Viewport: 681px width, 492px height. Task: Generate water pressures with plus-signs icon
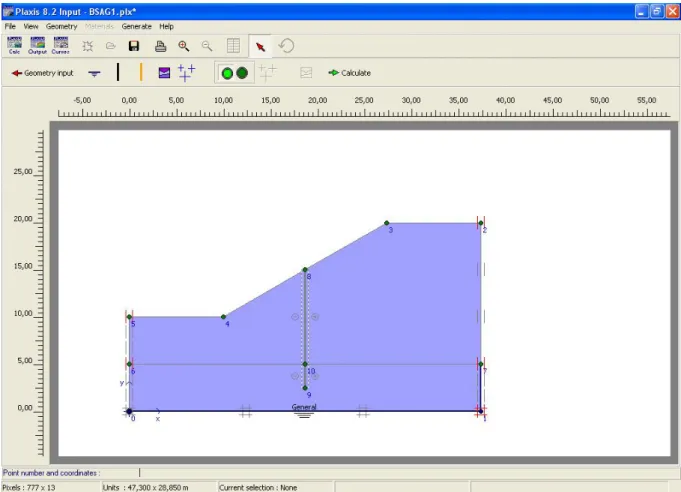[x=186, y=73]
